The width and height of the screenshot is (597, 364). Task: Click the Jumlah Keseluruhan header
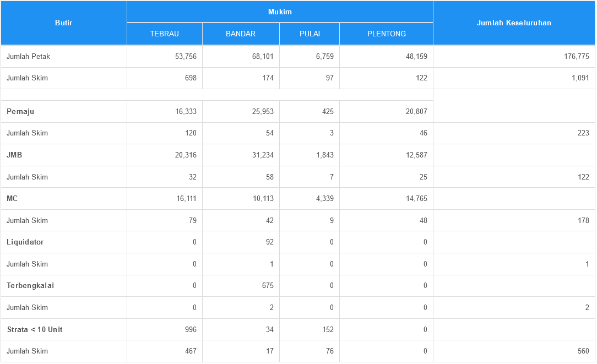(514, 23)
